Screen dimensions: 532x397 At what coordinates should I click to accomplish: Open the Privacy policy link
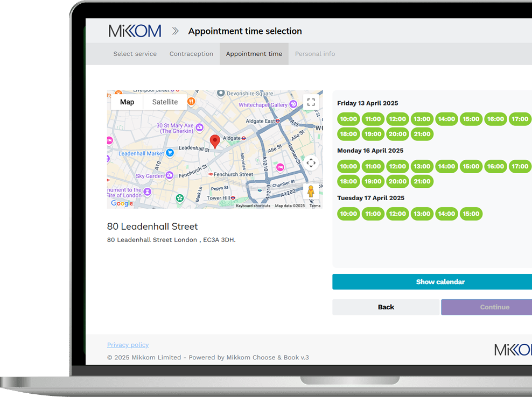(x=128, y=345)
